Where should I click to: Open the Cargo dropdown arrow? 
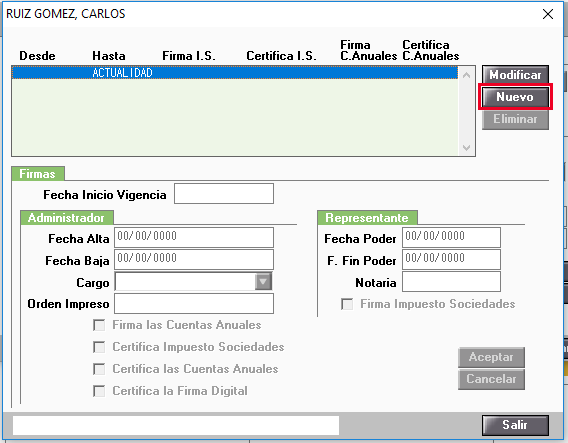263,281
